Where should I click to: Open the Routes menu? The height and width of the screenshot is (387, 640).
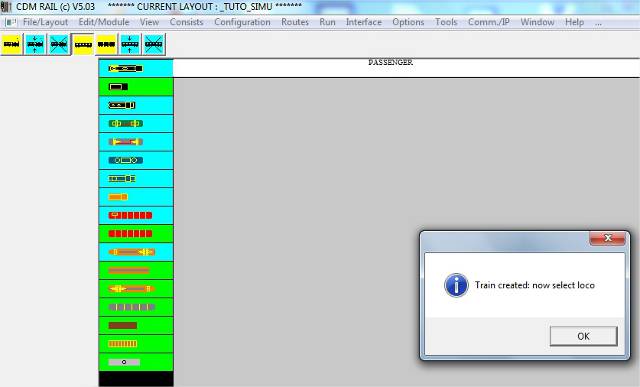click(x=295, y=22)
